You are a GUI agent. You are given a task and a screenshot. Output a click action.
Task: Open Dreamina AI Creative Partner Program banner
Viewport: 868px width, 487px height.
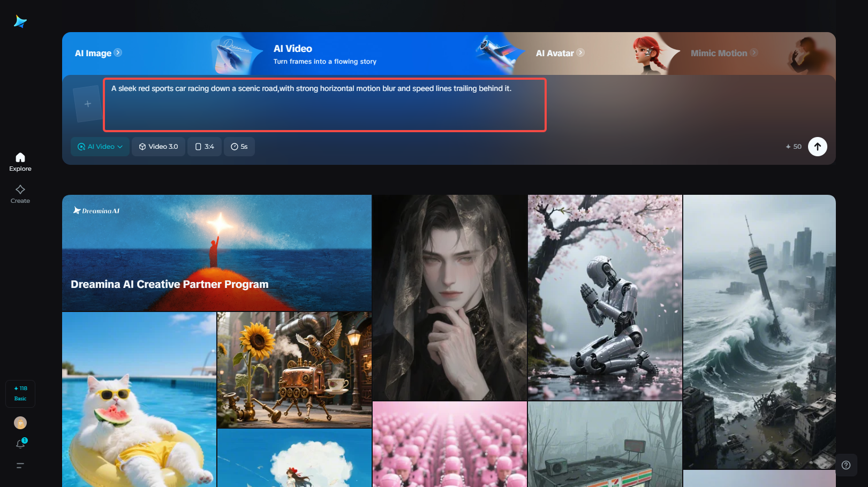point(217,253)
